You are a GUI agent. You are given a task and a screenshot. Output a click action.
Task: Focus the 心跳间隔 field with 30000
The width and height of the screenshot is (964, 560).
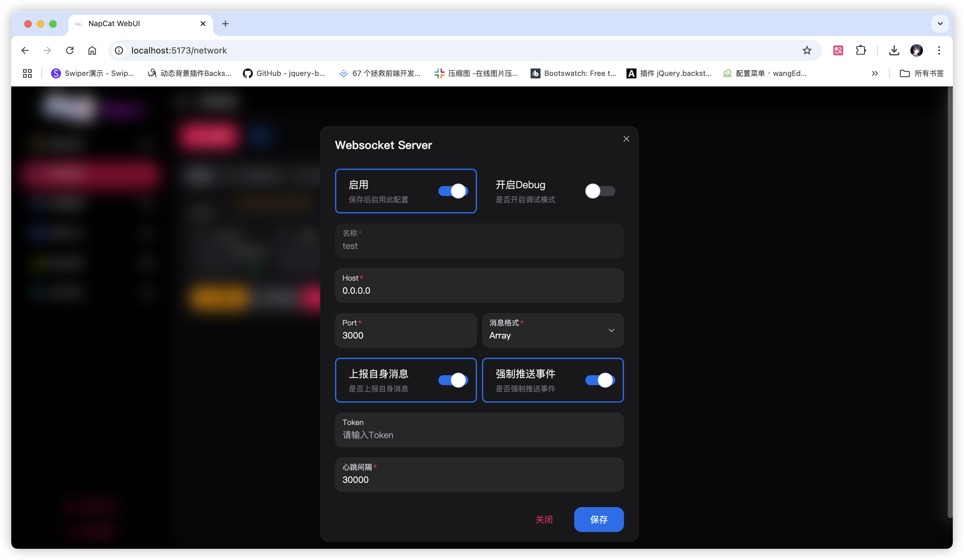tap(479, 475)
